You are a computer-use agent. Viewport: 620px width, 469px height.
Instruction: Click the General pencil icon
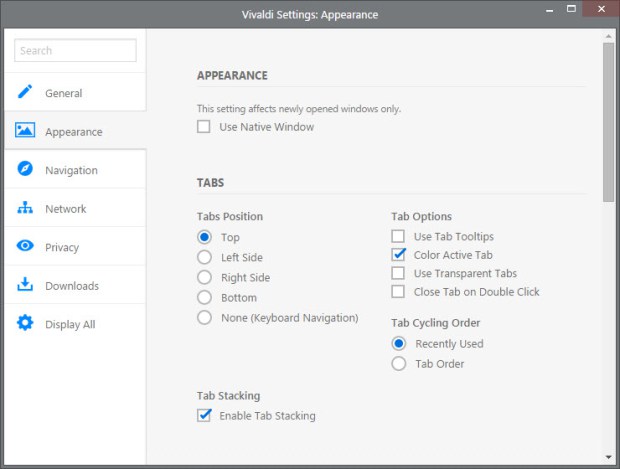pyautogui.click(x=25, y=92)
